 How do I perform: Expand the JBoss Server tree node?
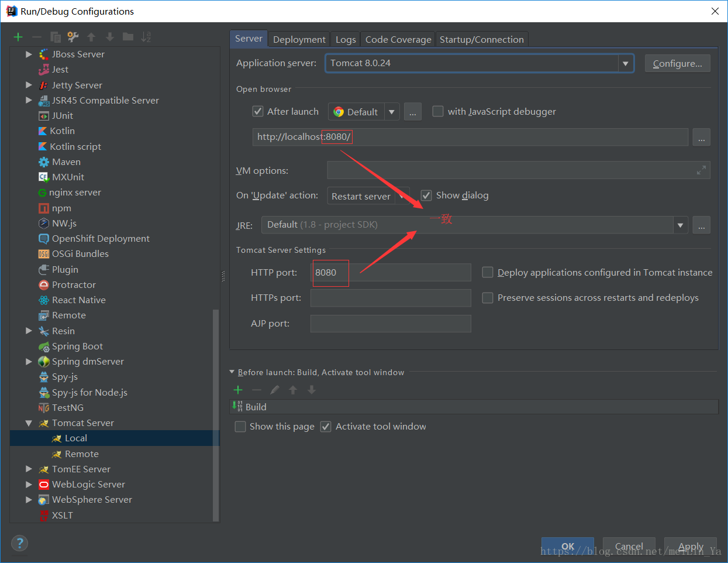(29, 54)
